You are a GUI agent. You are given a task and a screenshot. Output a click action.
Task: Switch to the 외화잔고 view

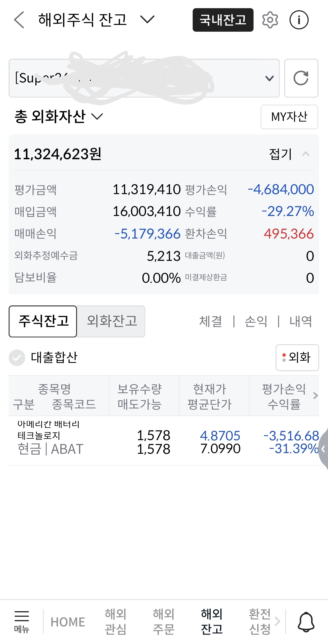[x=111, y=321]
